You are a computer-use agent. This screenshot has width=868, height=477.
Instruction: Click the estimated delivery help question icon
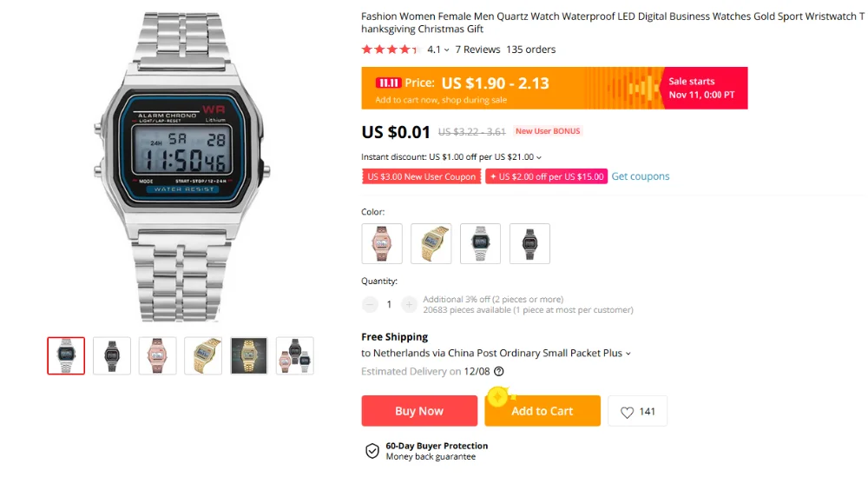(499, 372)
